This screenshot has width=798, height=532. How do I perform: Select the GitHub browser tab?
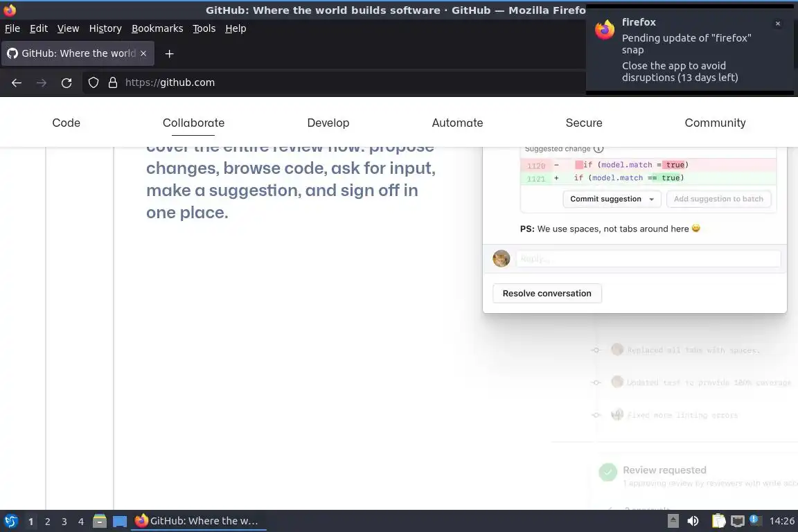(x=78, y=53)
